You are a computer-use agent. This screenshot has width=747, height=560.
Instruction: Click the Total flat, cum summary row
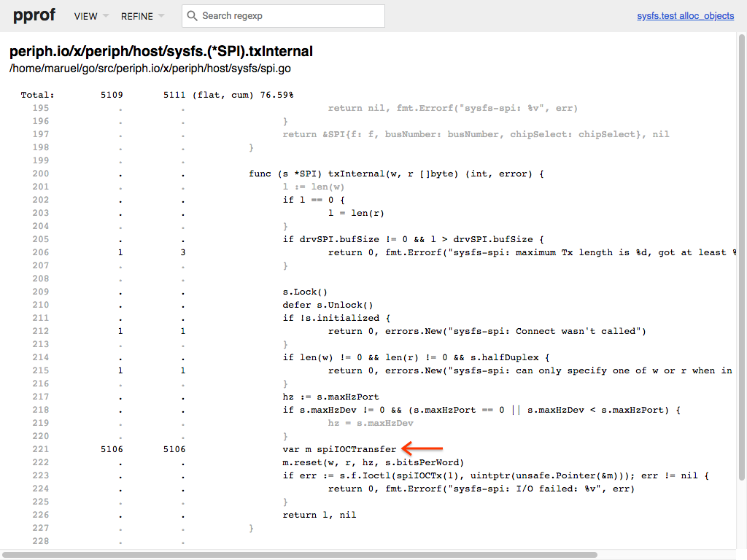pos(157,95)
